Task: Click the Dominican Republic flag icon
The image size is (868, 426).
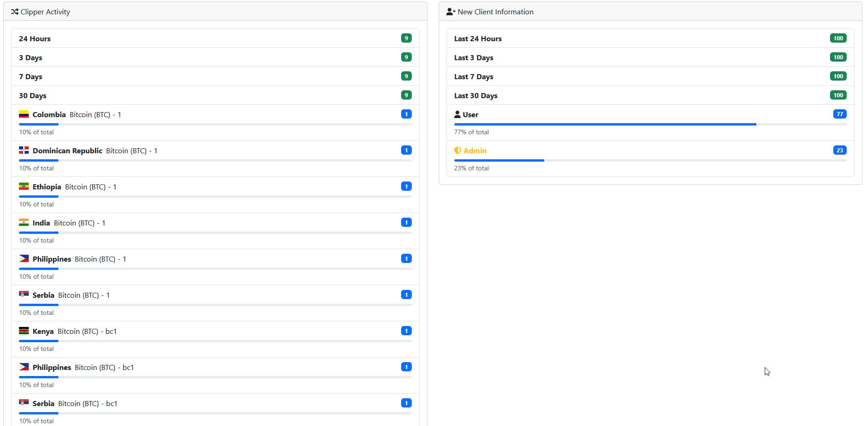Action: (24, 150)
